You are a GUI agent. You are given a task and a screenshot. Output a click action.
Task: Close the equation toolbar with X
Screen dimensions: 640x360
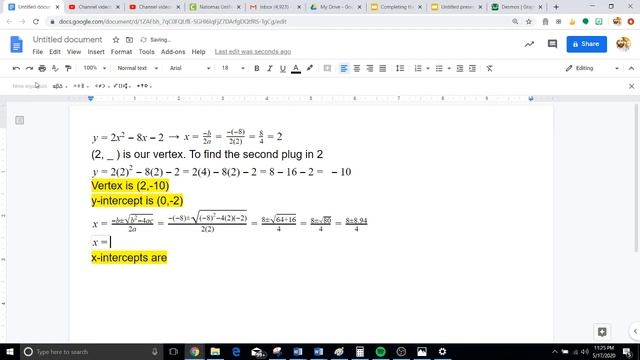pyautogui.click(x=631, y=86)
